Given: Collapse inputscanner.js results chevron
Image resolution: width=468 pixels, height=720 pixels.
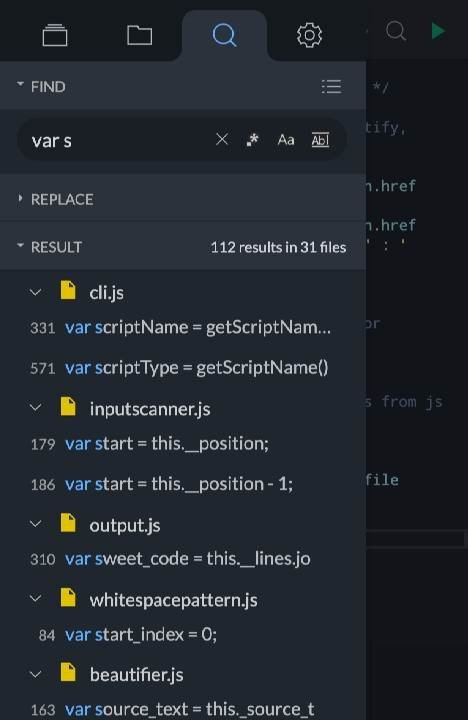Looking at the screenshot, I should (35, 408).
